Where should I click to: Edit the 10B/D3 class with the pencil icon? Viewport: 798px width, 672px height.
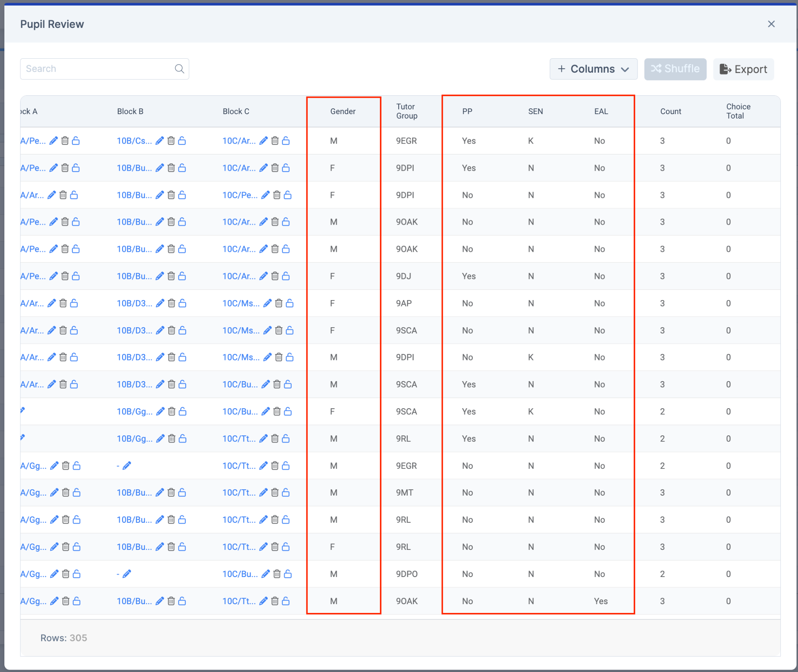[160, 303]
